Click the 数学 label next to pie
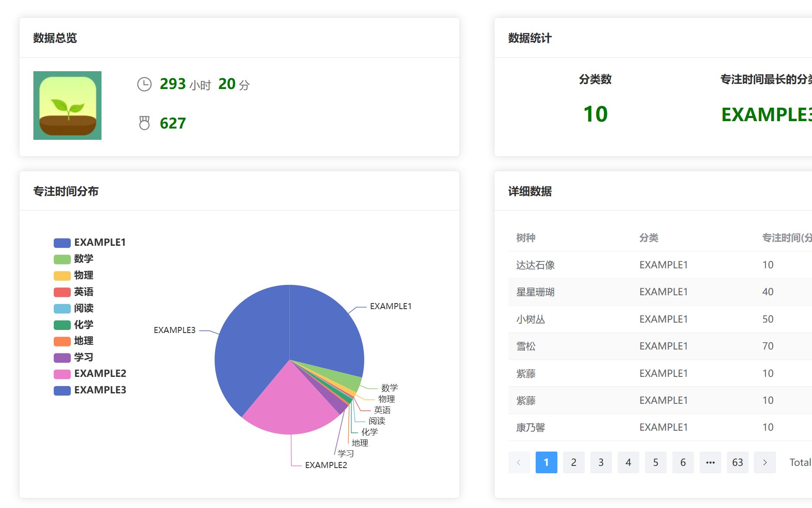 tap(390, 388)
